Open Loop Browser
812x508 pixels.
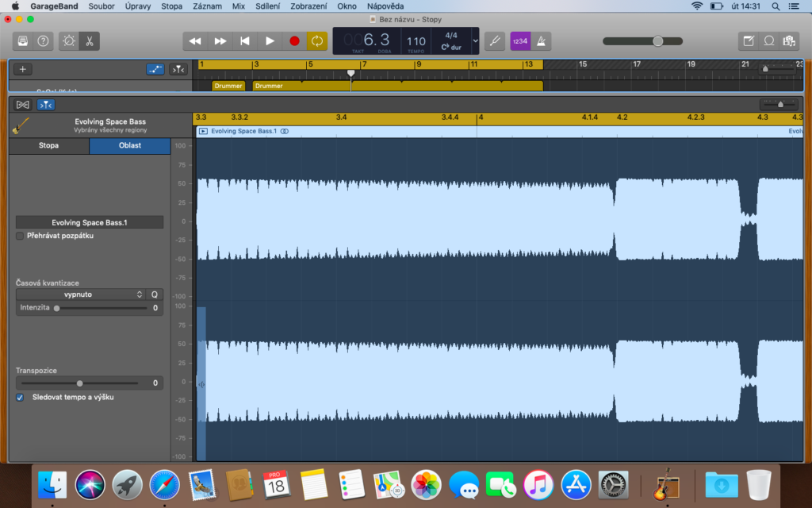click(x=769, y=41)
